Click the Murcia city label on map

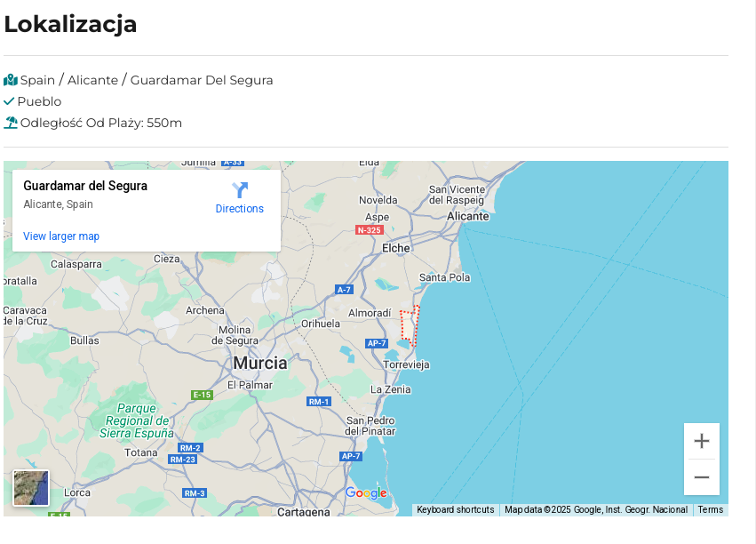click(x=260, y=364)
